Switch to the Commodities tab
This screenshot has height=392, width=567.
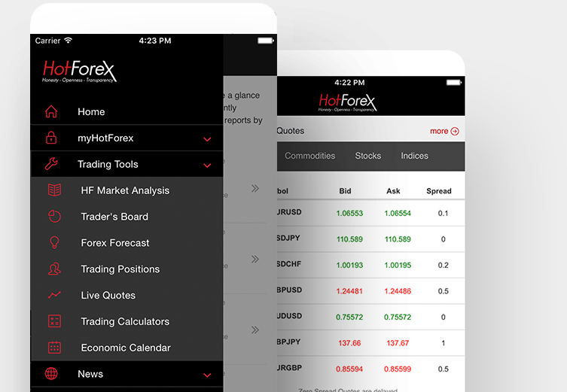[x=310, y=156]
